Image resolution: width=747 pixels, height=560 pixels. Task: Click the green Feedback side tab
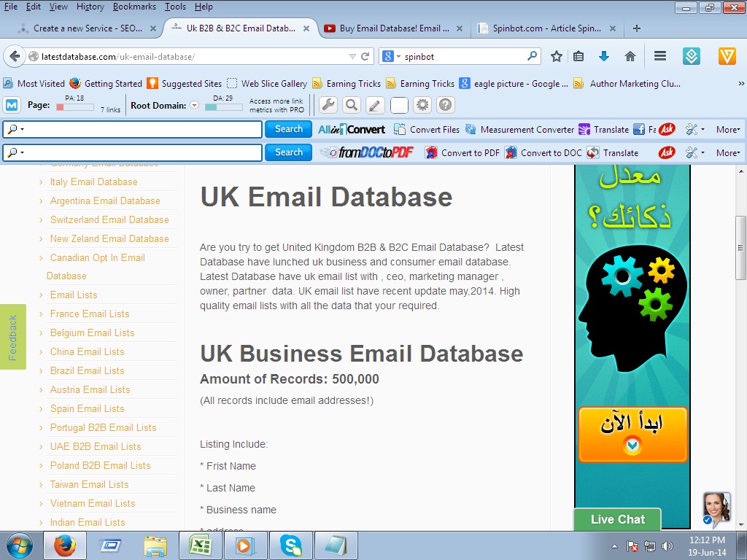12,337
